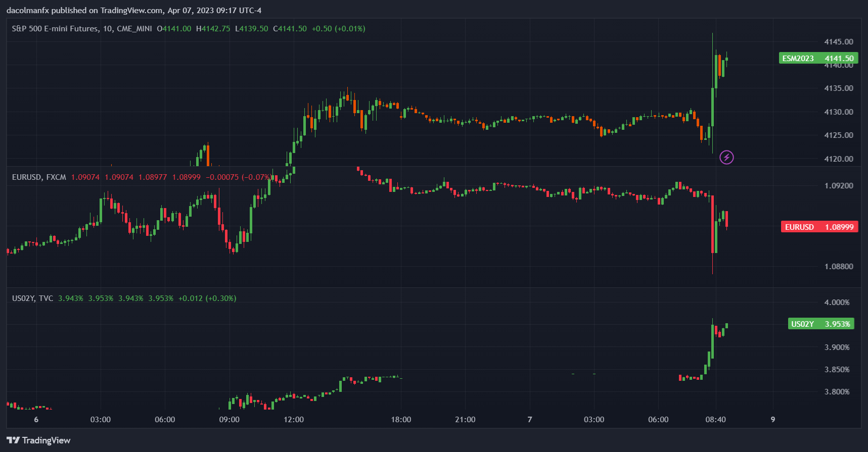868x452 pixels.
Task: Click the 4.000% yield axis label
Action: [837, 303]
